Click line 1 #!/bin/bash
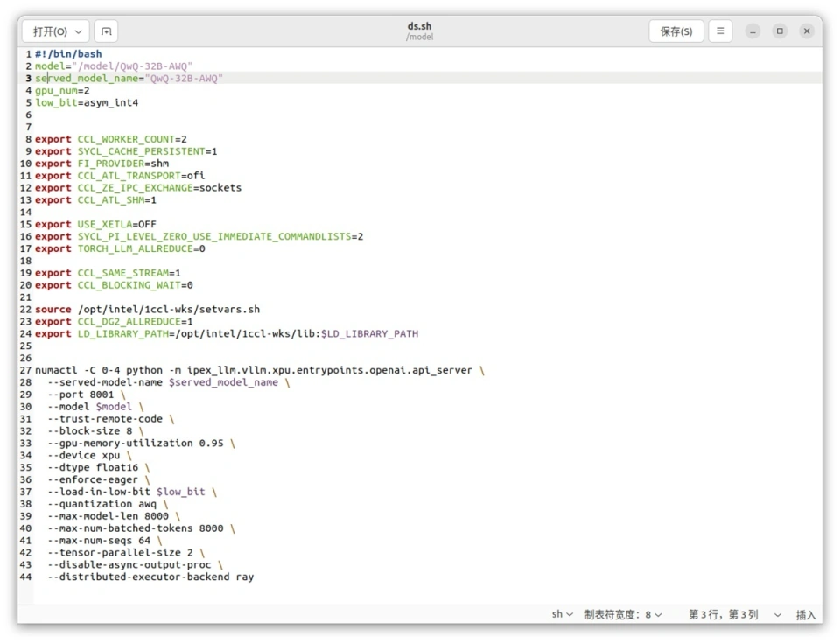The width and height of the screenshot is (840, 643). (68, 54)
